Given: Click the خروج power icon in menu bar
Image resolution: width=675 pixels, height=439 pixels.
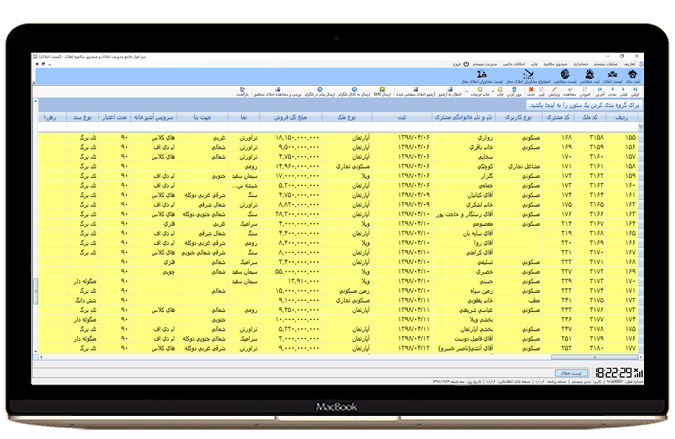Looking at the screenshot, I should coord(466,64).
